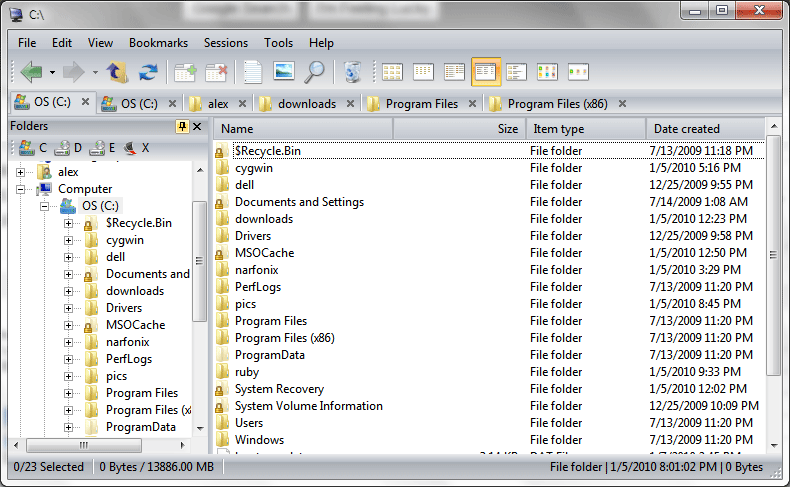Switch to drive X in Folders panel
790x487 pixels.
(137, 148)
